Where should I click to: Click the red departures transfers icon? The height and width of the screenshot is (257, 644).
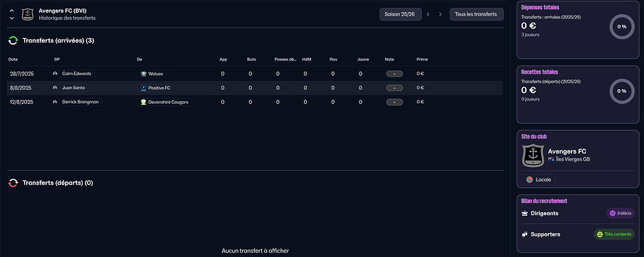tap(13, 183)
